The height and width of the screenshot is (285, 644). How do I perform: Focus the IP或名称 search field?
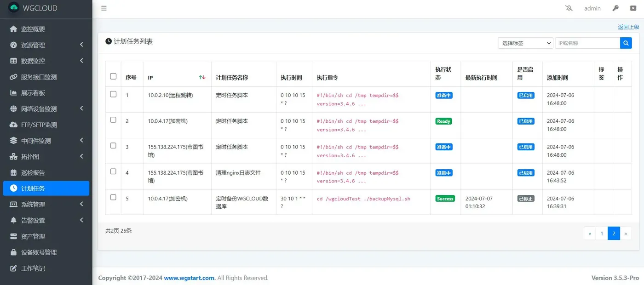point(587,43)
